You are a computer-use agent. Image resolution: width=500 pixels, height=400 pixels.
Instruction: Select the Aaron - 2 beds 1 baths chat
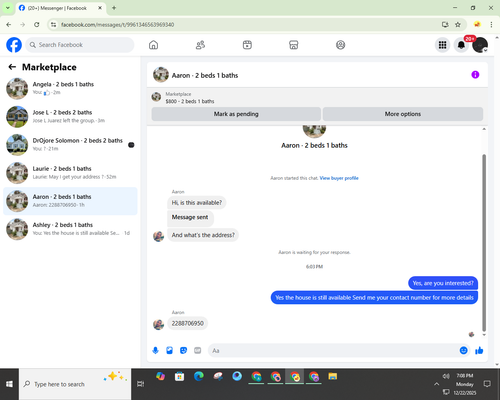point(70,201)
